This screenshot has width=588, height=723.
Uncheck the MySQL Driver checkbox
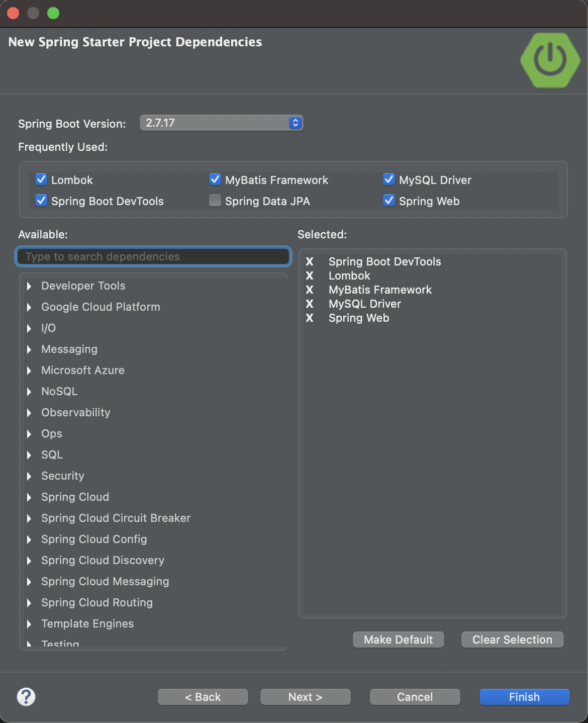tap(389, 179)
